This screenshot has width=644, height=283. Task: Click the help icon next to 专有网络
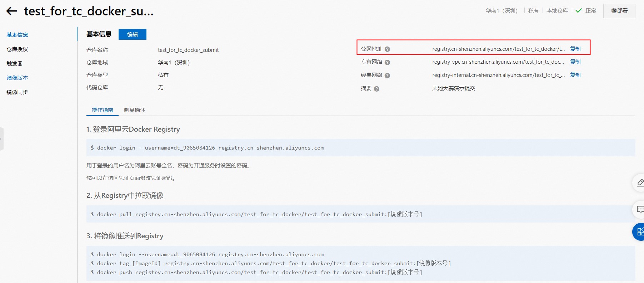[387, 62]
